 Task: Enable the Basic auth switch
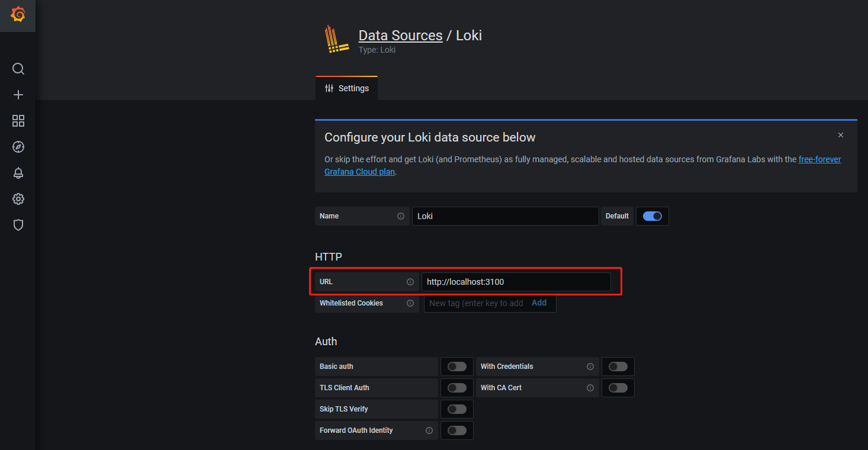coord(457,367)
